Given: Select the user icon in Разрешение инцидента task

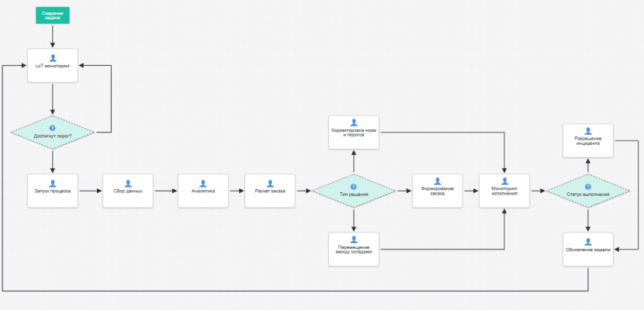Looking at the screenshot, I should pos(588,131).
